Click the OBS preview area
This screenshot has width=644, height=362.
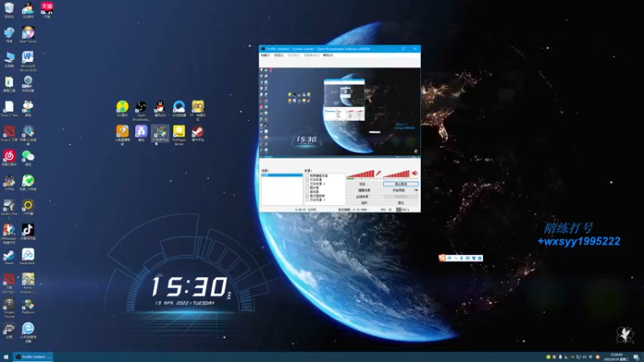(340, 112)
